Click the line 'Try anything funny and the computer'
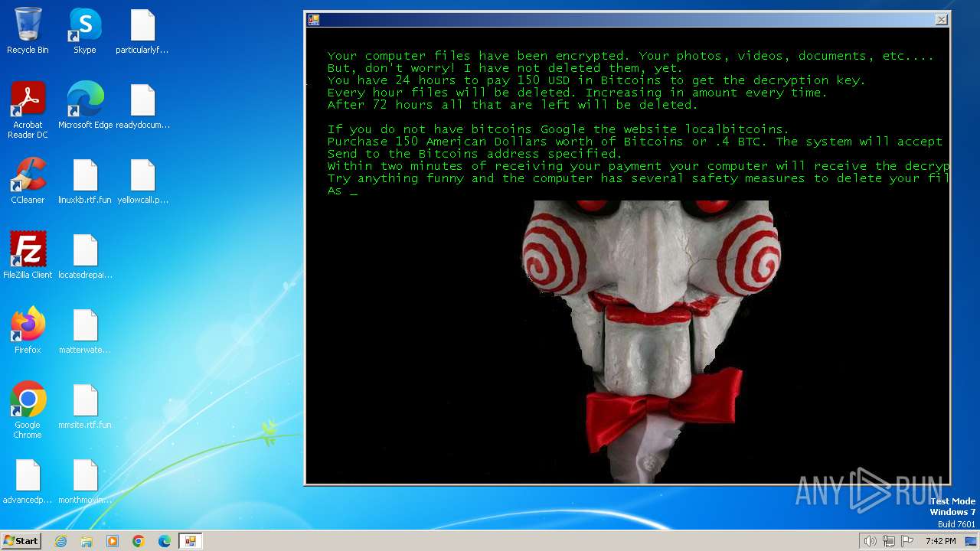 pyautogui.click(x=638, y=178)
